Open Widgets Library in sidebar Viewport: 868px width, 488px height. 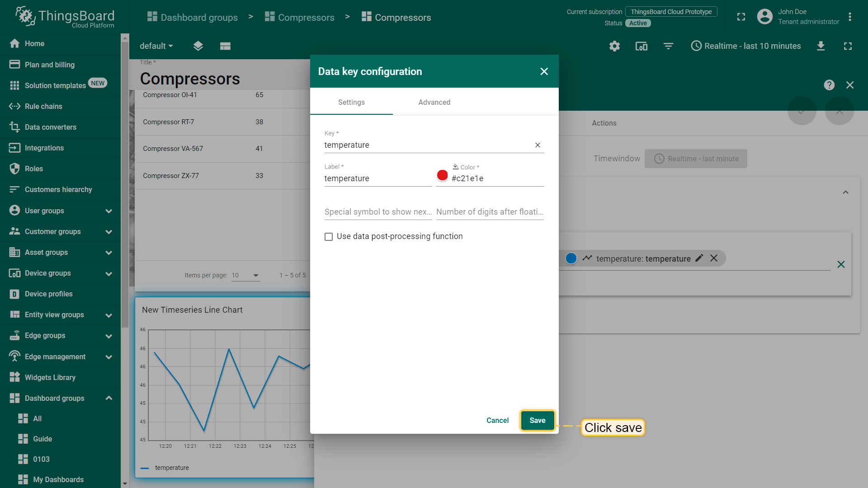pos(50,377)
